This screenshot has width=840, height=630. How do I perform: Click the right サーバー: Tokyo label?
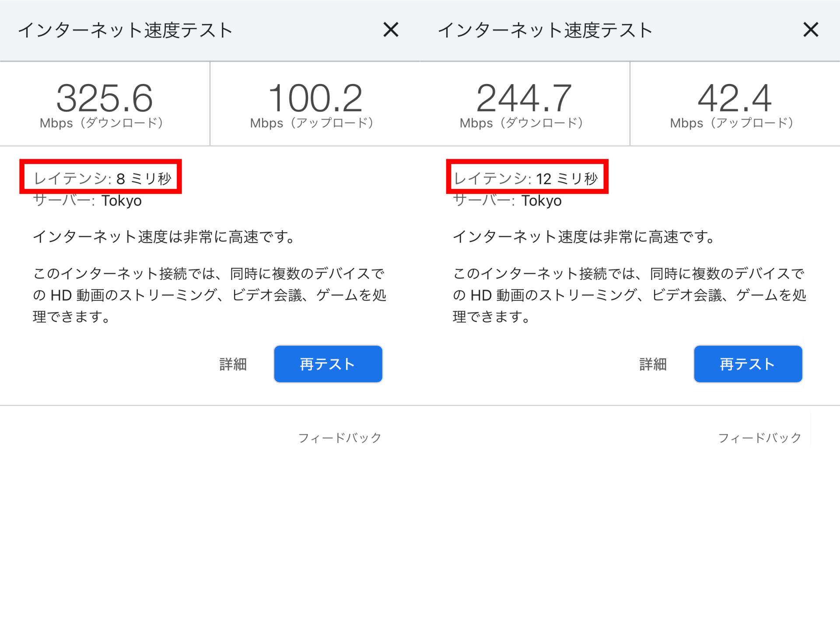click(x=507, y=201)
